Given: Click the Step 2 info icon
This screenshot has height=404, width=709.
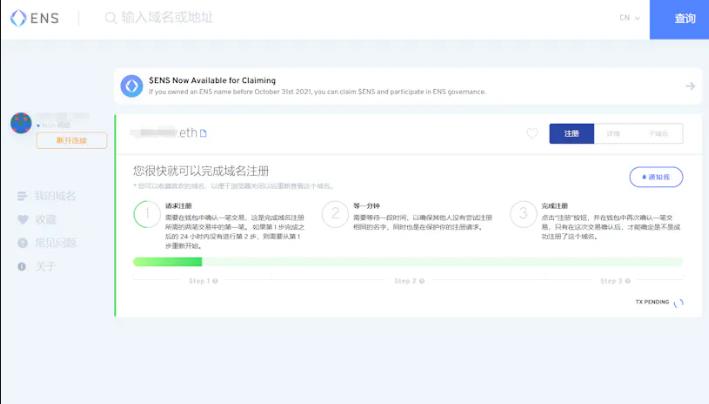Looking at the screenshot, I should (421, 281).
